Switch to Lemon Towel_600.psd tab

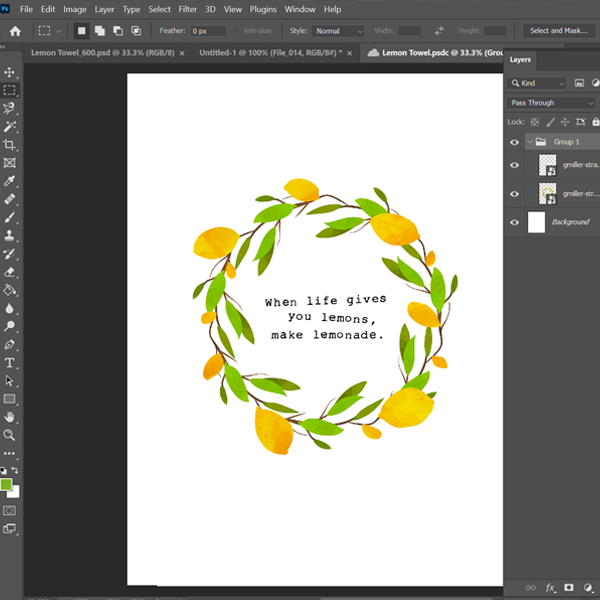pyautogui.click(x=103, y=53)
